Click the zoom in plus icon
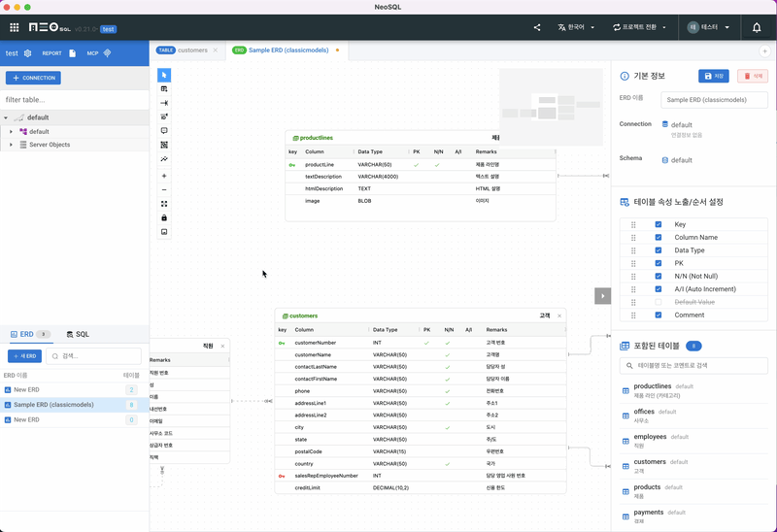The width and height of the screenshot is (777, 532). 164,176
